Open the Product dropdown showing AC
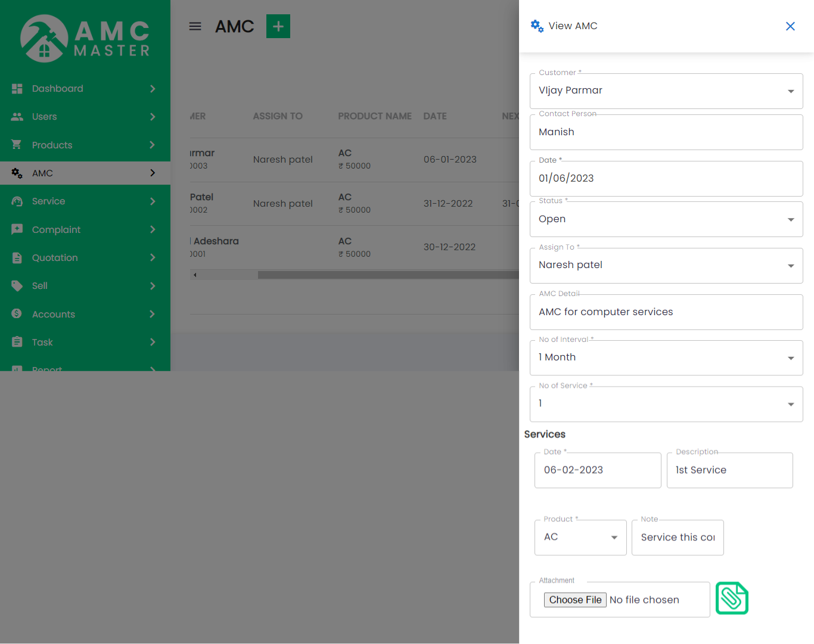Screen dimensions: 814x644 580,537
